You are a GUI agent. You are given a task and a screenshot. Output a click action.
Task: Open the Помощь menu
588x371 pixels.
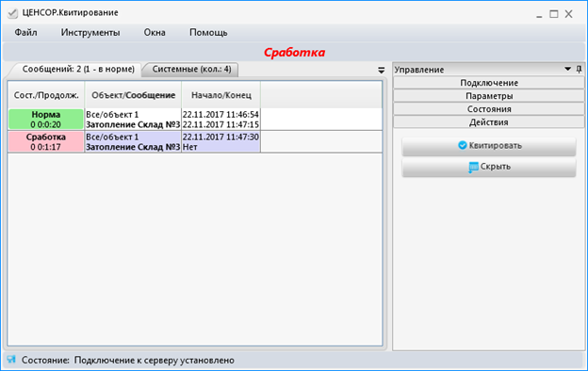pos(208,33)
